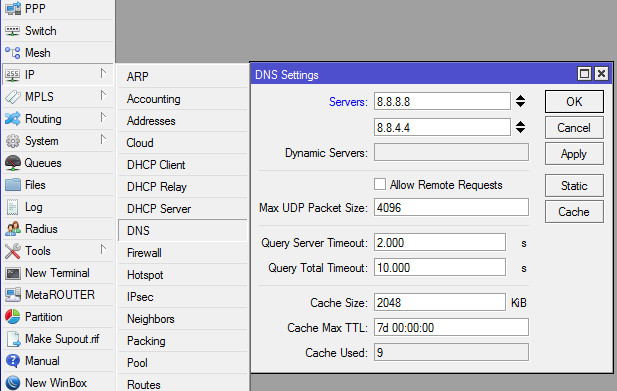This screenshot has width=617, height=391.
Task: Open Static DNS entries button
Action: 574,186
